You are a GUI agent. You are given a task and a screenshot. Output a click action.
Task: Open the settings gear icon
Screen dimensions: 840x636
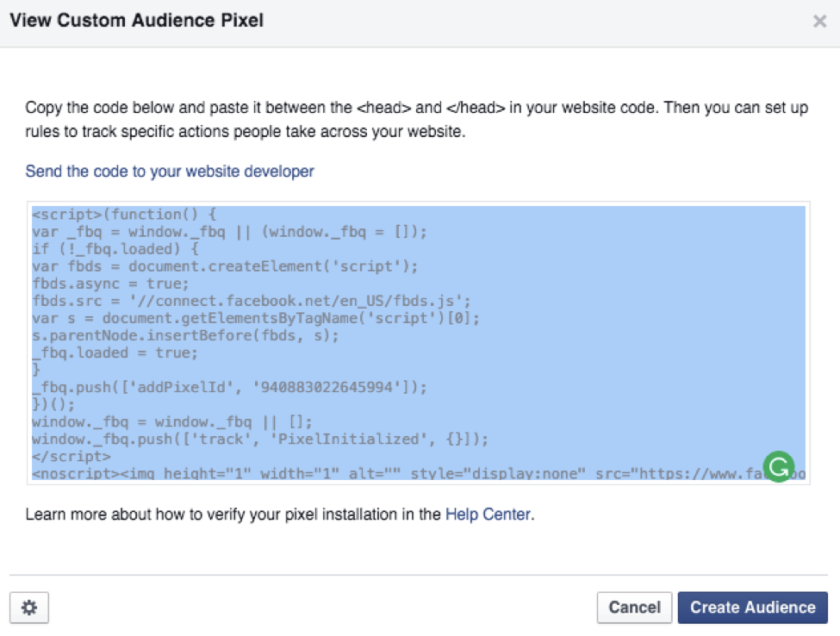[29, 608]
